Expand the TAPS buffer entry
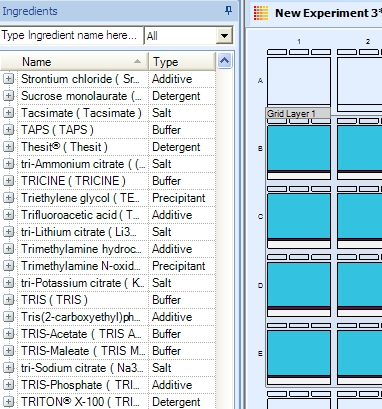382x409 pixels. (x=8, y=130)
